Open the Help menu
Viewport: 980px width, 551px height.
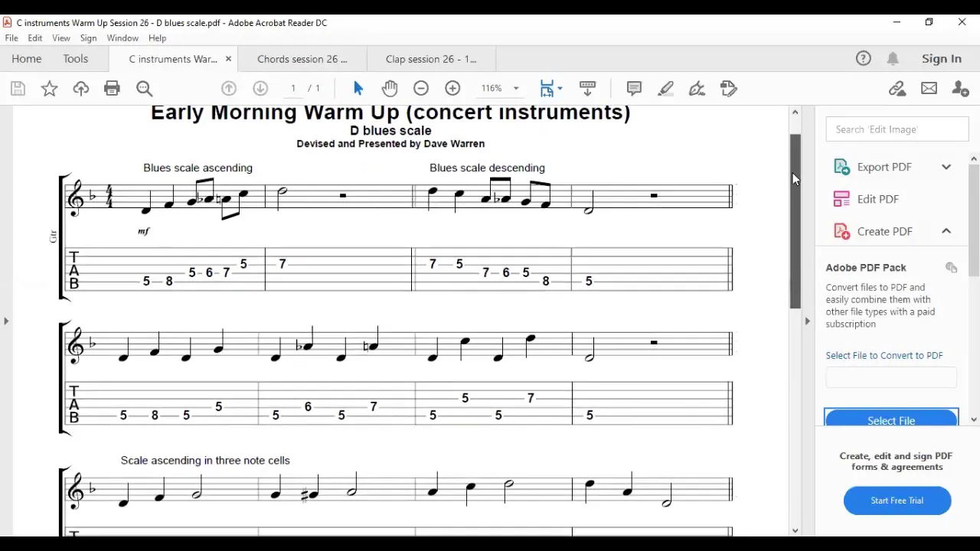(x=157, y=38)
